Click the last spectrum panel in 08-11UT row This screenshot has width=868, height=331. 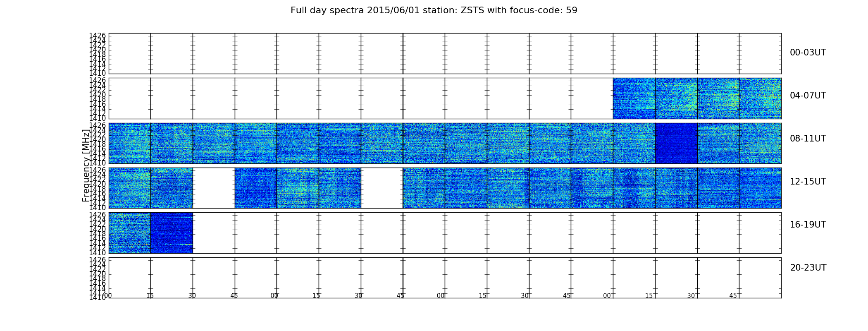[x=760, y=143]
